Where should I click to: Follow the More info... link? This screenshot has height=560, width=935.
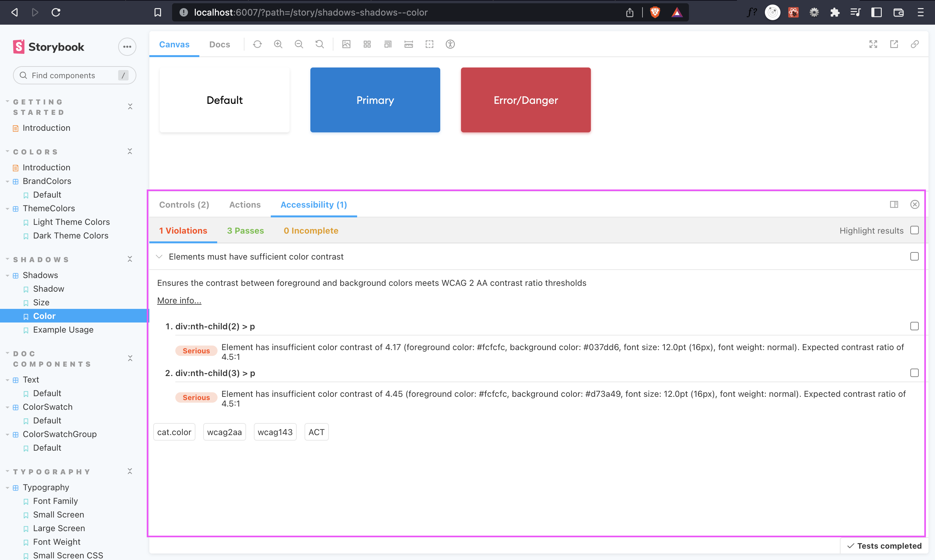click(x=179, y=300)
